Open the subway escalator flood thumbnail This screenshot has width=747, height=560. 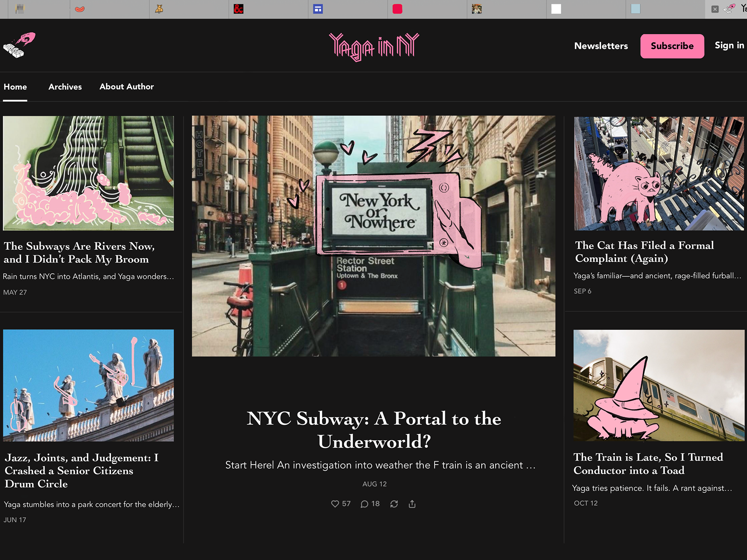89,173
